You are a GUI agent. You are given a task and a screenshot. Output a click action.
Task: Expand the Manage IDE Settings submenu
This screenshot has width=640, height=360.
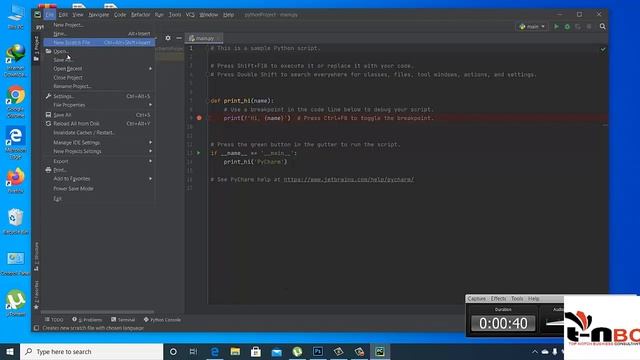[99, 142]
